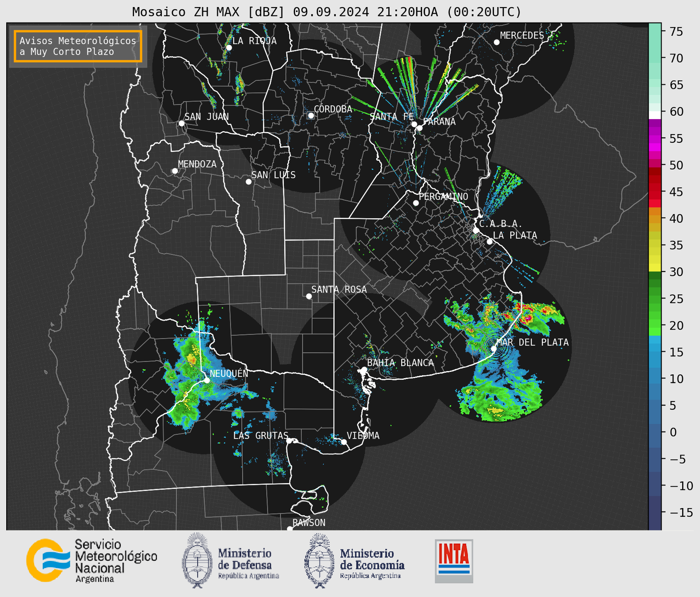
Task: Select the La Rioja city marker dot
Action: [229, 48]
